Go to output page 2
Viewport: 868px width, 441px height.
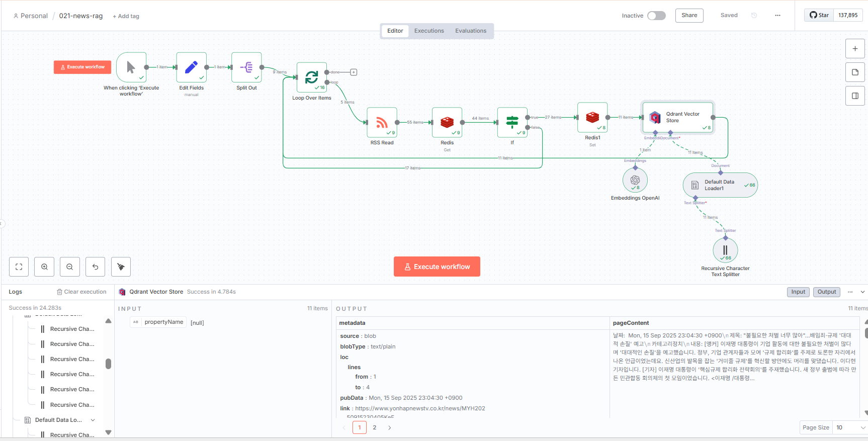(374, 427)
